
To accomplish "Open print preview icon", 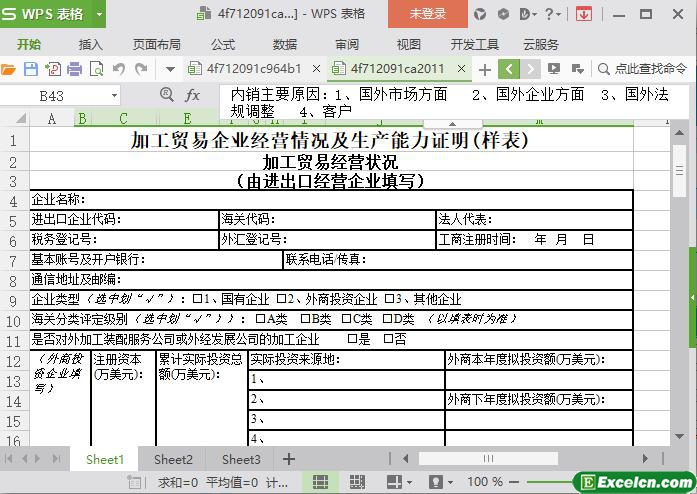I will click(x=96, y=69).
